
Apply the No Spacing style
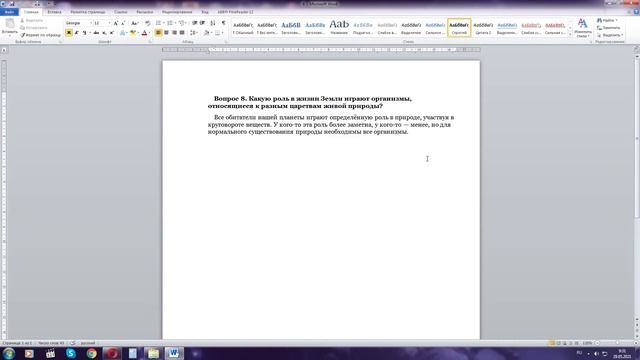tap(267, 28)
